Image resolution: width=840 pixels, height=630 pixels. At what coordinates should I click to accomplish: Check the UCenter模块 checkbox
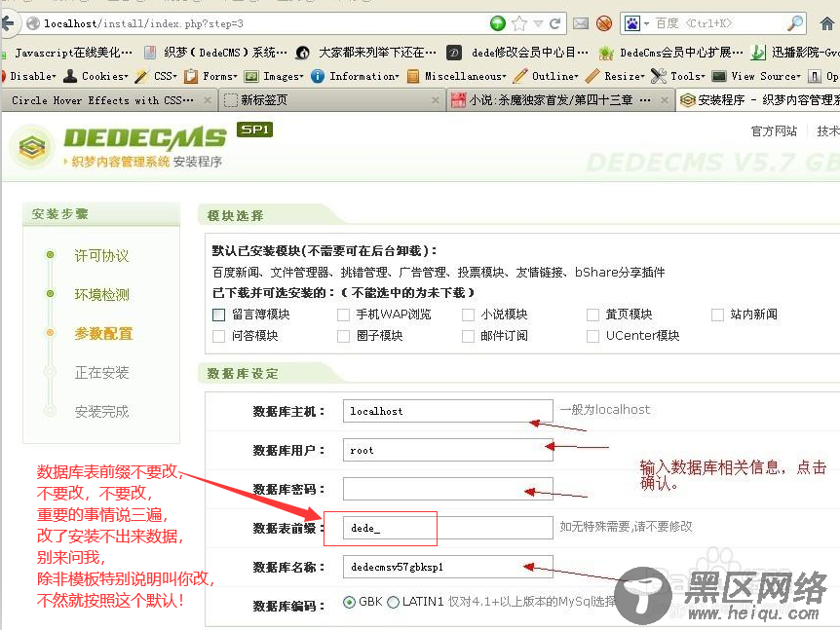[x=592, y=336]
